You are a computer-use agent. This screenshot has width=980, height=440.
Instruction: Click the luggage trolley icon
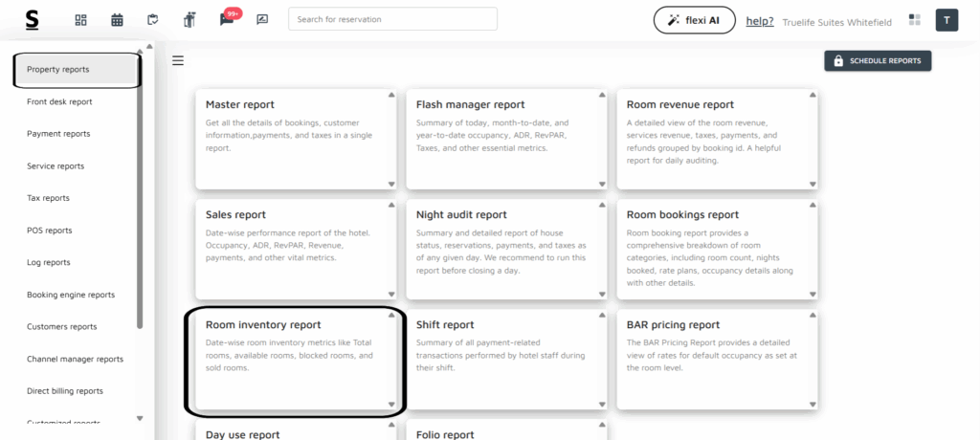click(189, 20)
